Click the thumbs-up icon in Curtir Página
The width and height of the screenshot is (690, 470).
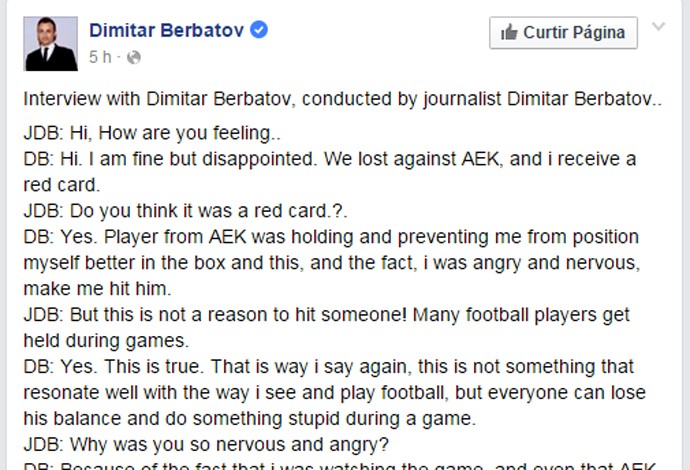point(509,33)
